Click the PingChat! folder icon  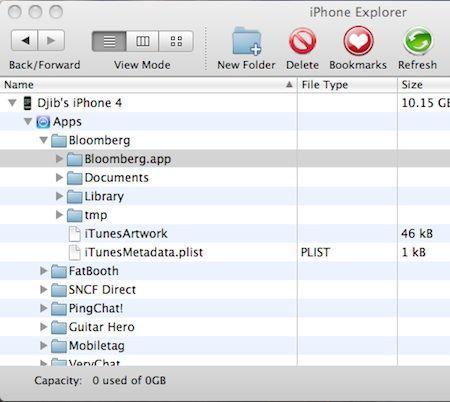[59, 309]
